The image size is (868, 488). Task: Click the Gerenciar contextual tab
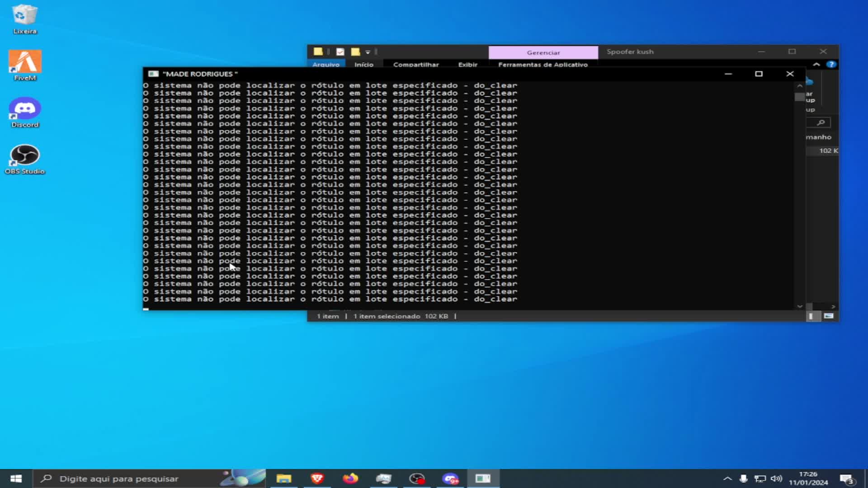coord(543,52)
